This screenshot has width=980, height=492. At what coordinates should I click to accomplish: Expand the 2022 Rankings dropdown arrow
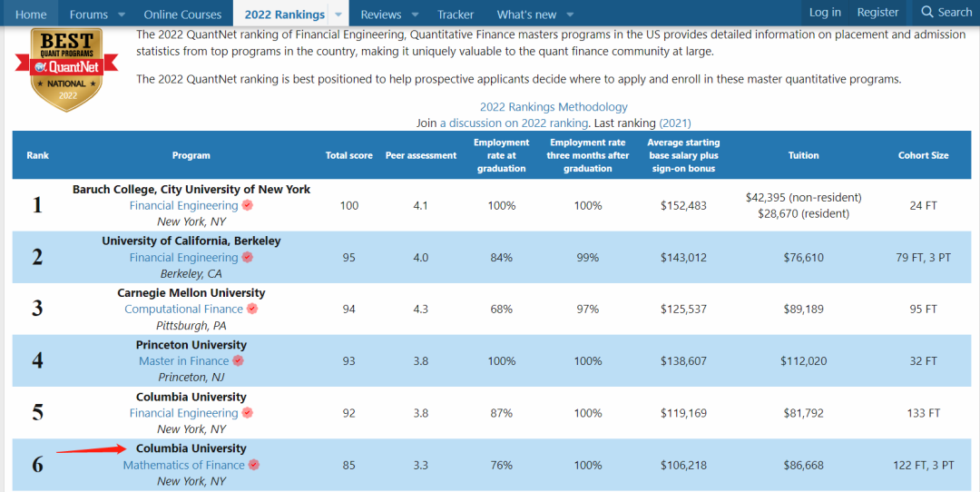point(338,15)
